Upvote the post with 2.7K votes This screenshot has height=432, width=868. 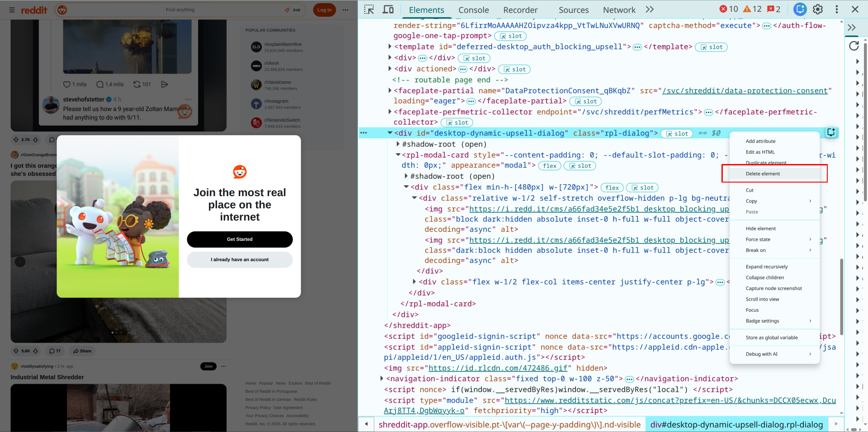coord(16,140)
